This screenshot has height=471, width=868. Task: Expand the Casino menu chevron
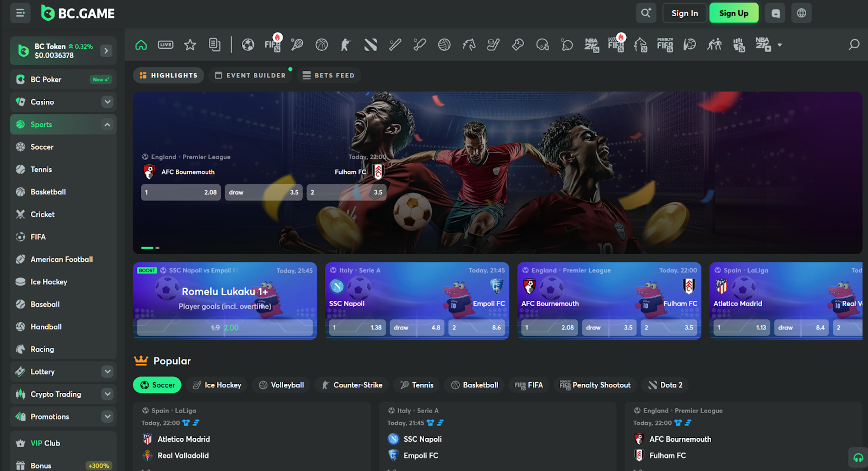tap(107, 102)
